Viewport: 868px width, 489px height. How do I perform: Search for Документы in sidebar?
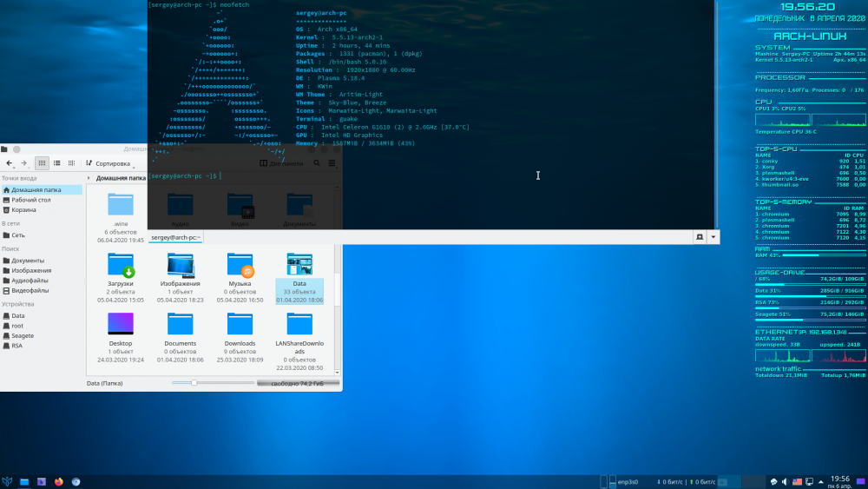tap(42, 261)
